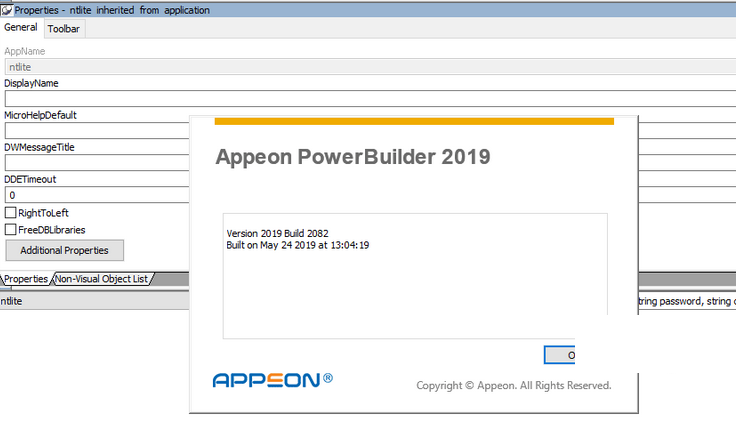Focus the DWMessageTitle input field
This screenshot has width=736, height=448.
[x=97, y=162]
